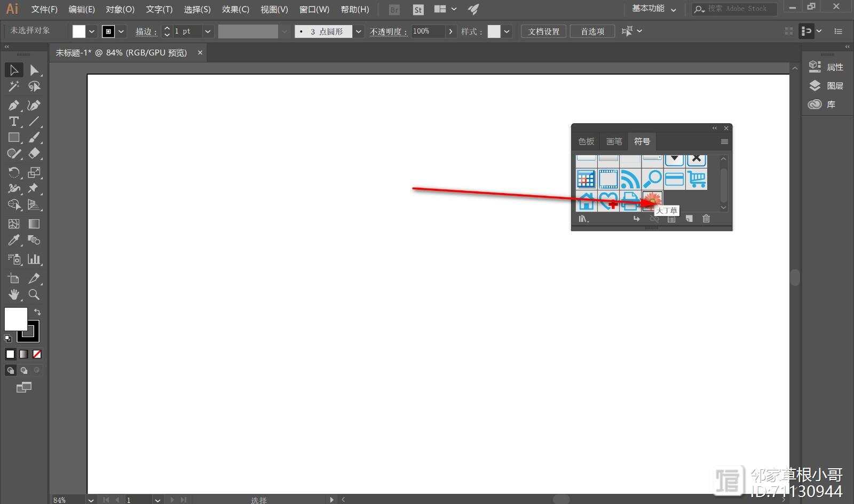
Task: Select the Magic Wand tool
Action: tap(14, 86)
